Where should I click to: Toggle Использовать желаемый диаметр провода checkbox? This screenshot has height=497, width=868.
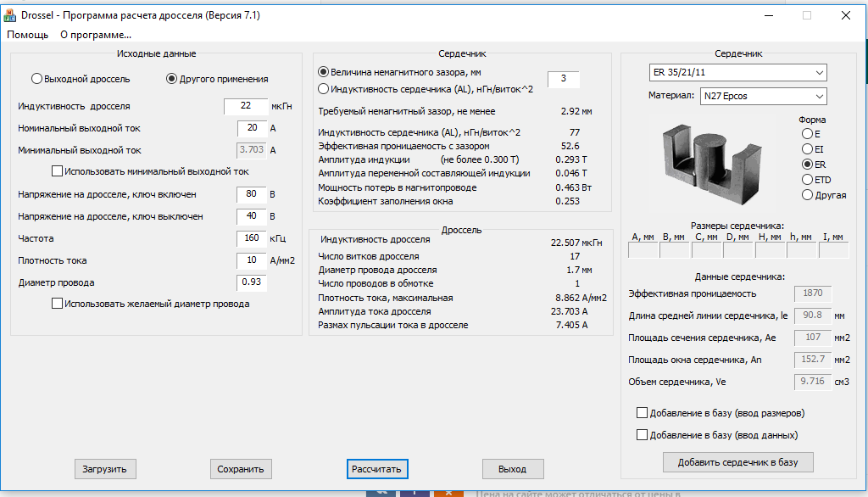click(58, 304)
